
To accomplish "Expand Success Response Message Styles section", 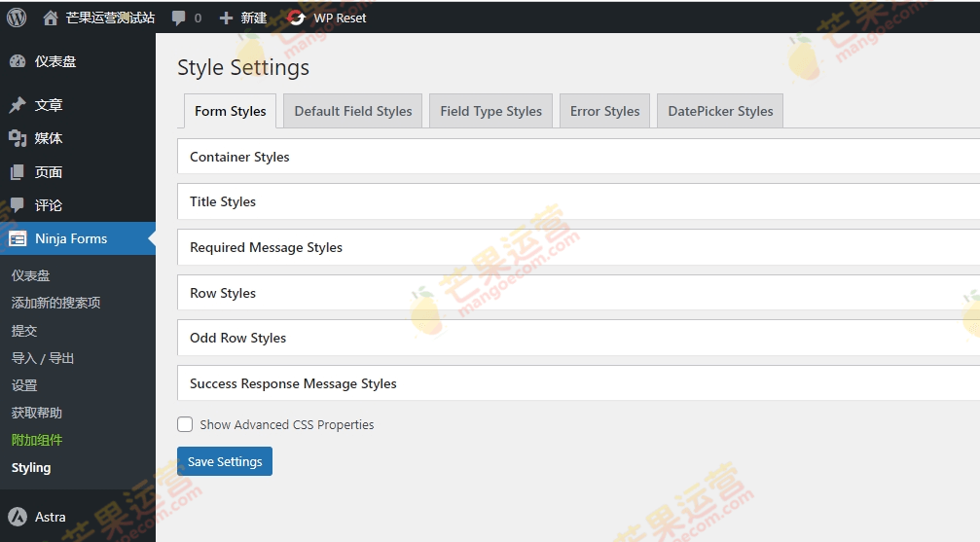I will click(x=579, y=383).
